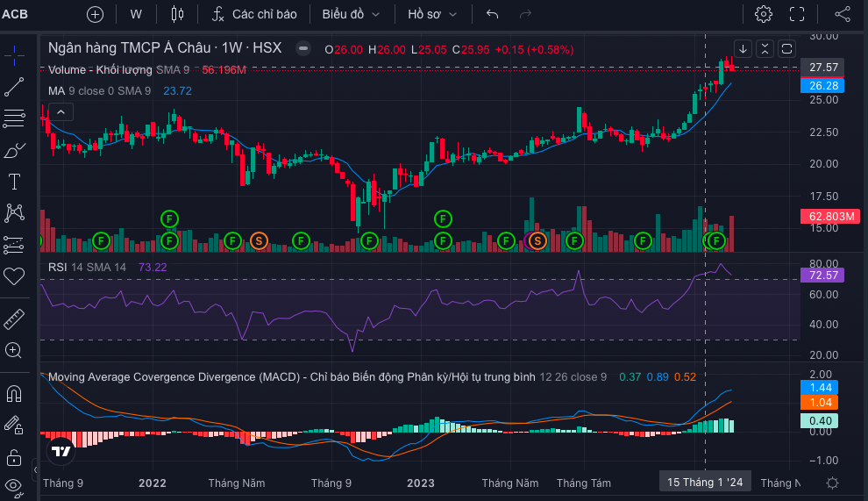Open the chart patterns tool
The height and width of the screenshot is (501, 868).
click(x=14, y=213)
